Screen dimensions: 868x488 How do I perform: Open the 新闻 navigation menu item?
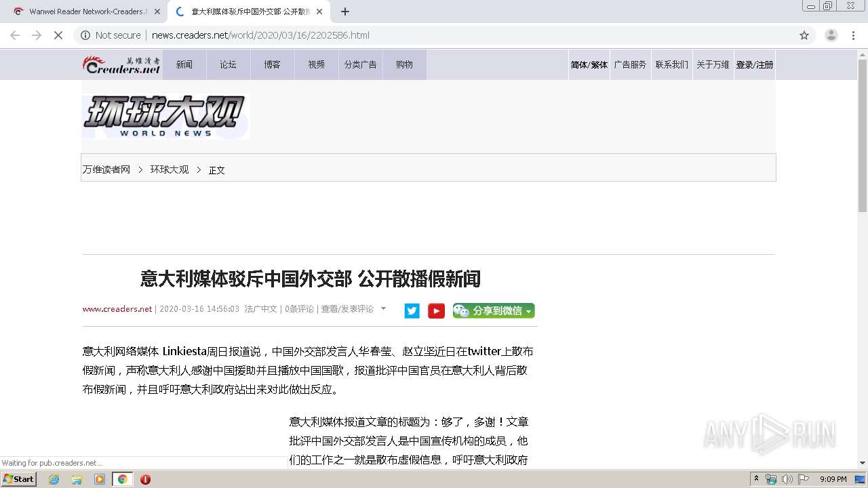click(184, 65)
